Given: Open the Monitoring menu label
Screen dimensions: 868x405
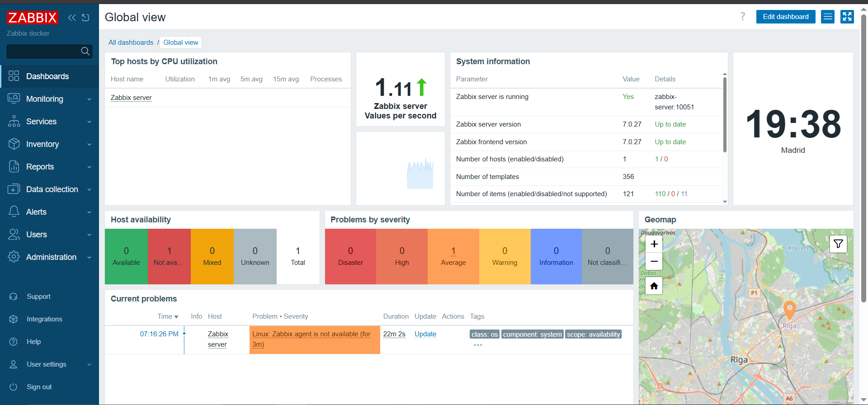Looking at the screenshot, I should click(45, 99).
